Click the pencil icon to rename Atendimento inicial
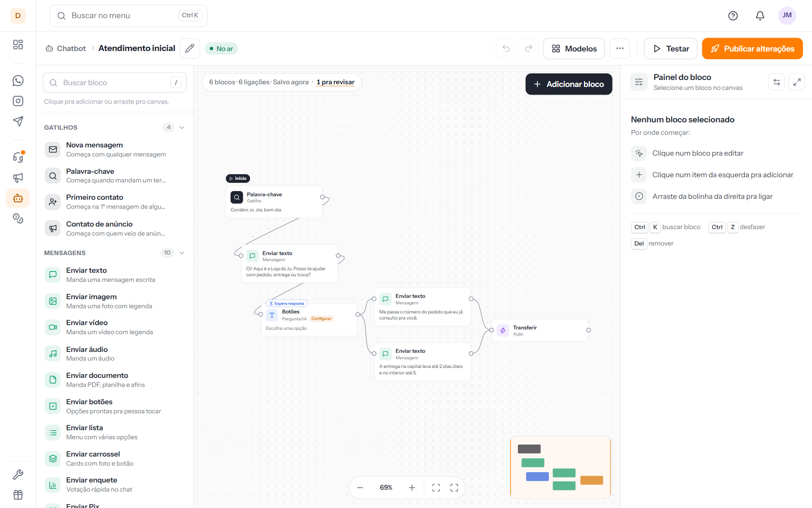This screenshot has width=812, height=508. pos(190,48)
